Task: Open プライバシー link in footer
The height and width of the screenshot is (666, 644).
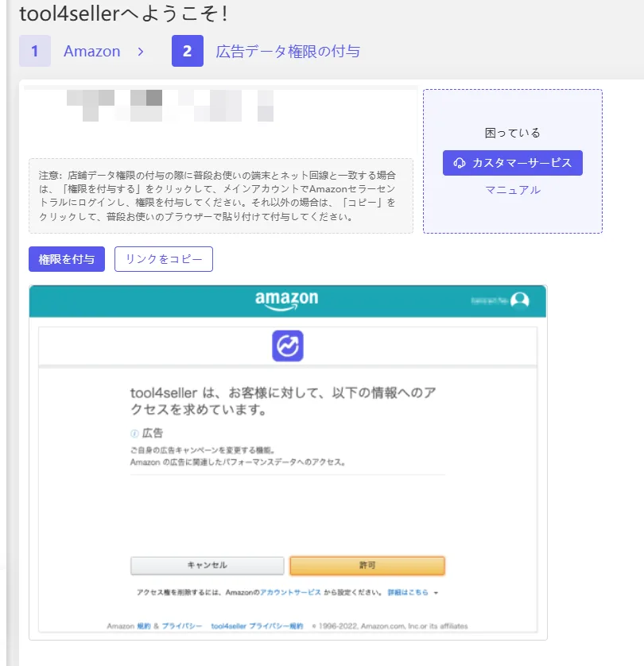Action: 182,626
